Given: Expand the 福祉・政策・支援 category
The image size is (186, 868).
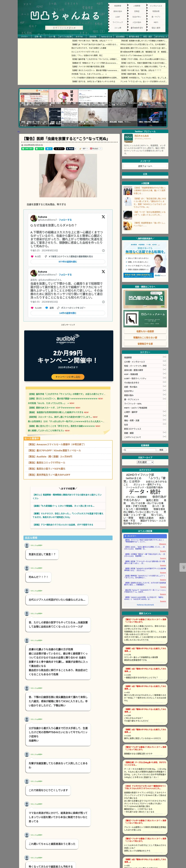Looking at the screenshot, I should [x=164, y=420].
